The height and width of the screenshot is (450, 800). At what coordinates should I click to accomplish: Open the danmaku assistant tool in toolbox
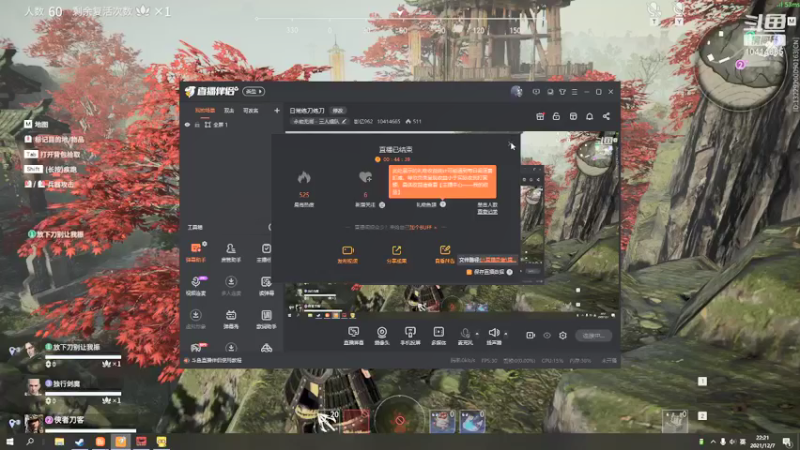tap(195, 253)
